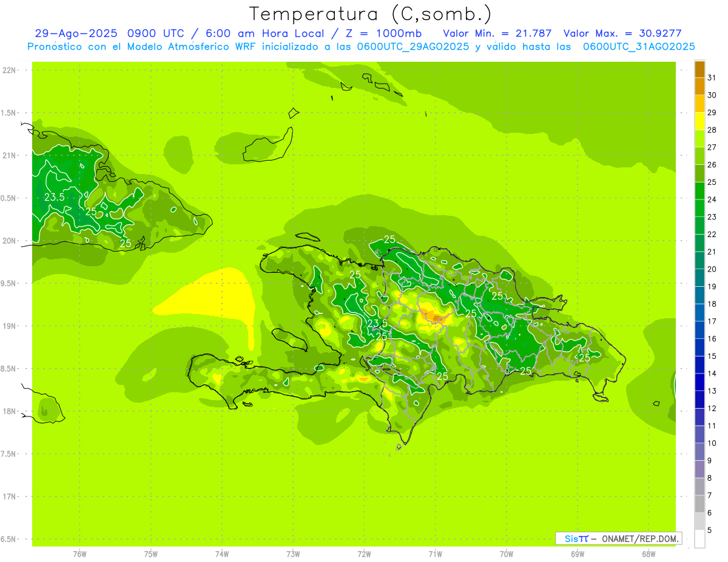Screen dimensions: 728x562
Task: Click the orange legend swatch between 30 and 31
Action: [x=699, y=86]
